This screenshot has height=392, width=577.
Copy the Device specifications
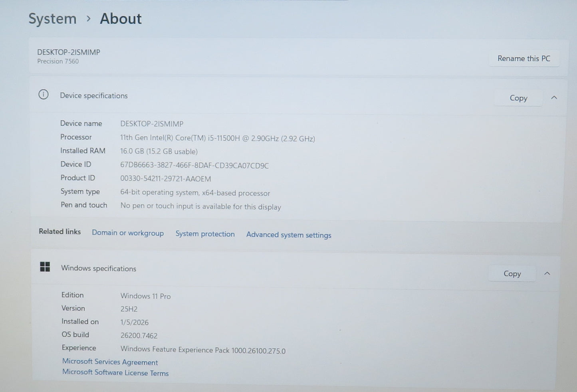[518, 98]
